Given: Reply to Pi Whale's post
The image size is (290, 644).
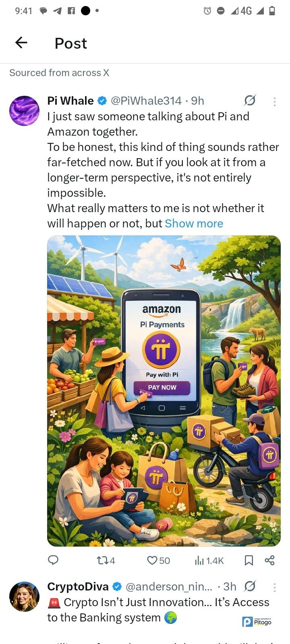Looking at the screenshot, I should coord(53,560).
